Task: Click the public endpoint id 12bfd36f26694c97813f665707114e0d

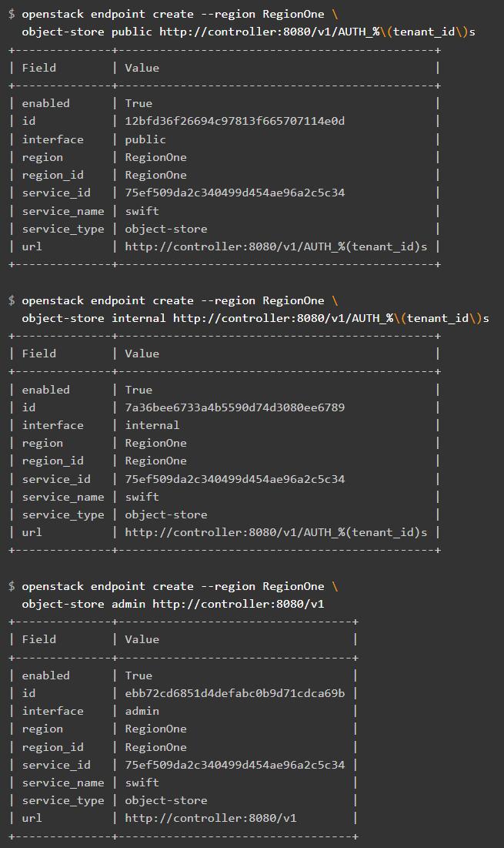Action: point(235,121)
